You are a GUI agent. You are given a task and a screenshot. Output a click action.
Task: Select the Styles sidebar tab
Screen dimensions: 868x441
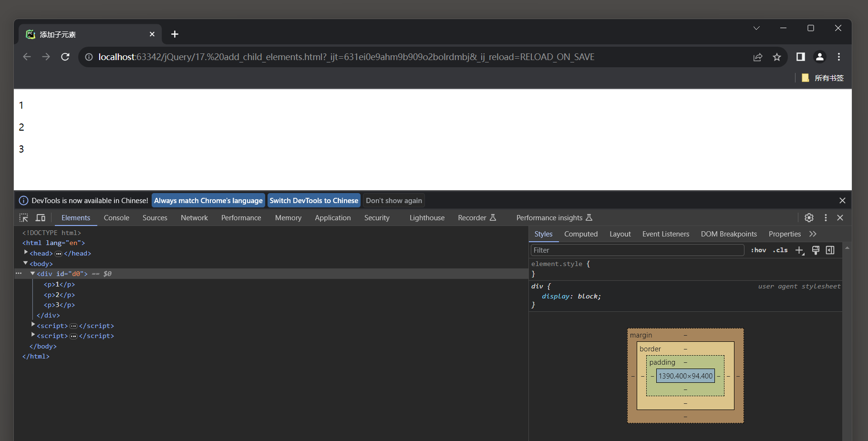point(543,234)
